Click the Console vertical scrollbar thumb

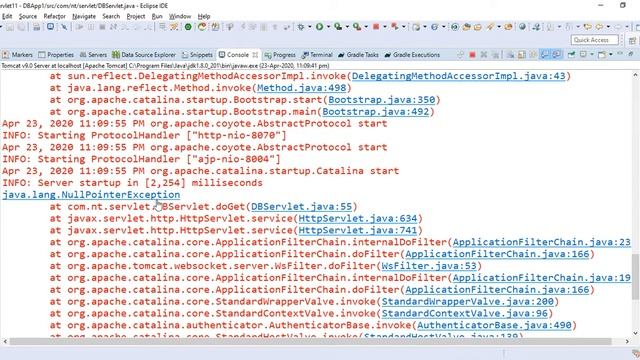point(636,276)
